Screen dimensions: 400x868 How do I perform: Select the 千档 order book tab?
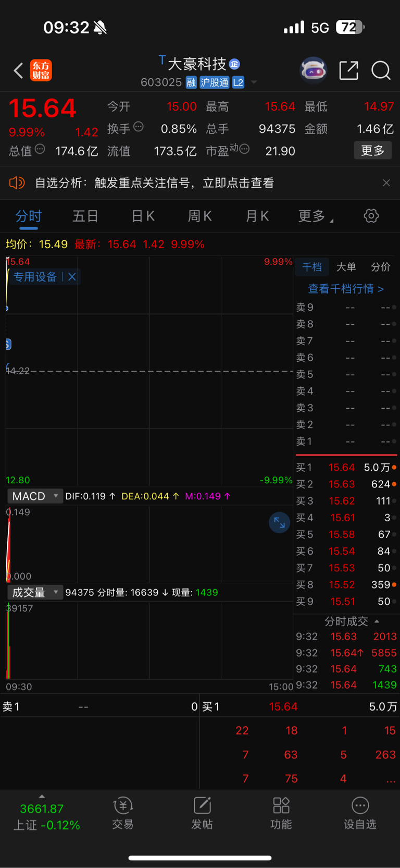[312, 267]
